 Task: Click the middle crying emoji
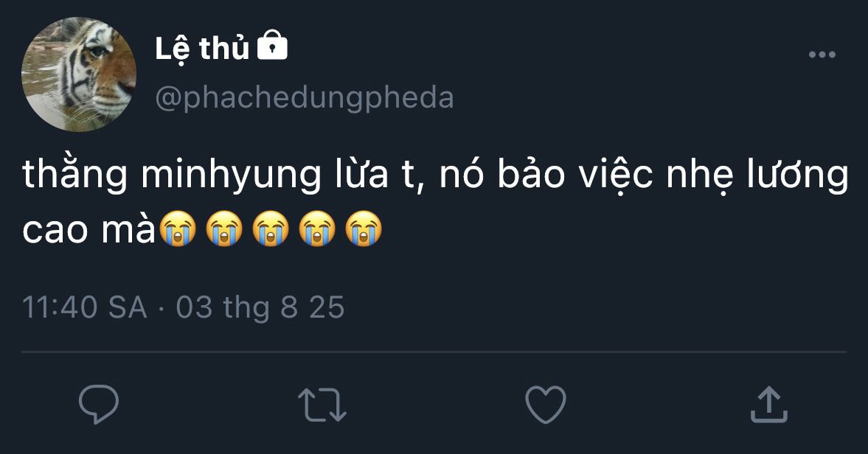coord(272,228)
